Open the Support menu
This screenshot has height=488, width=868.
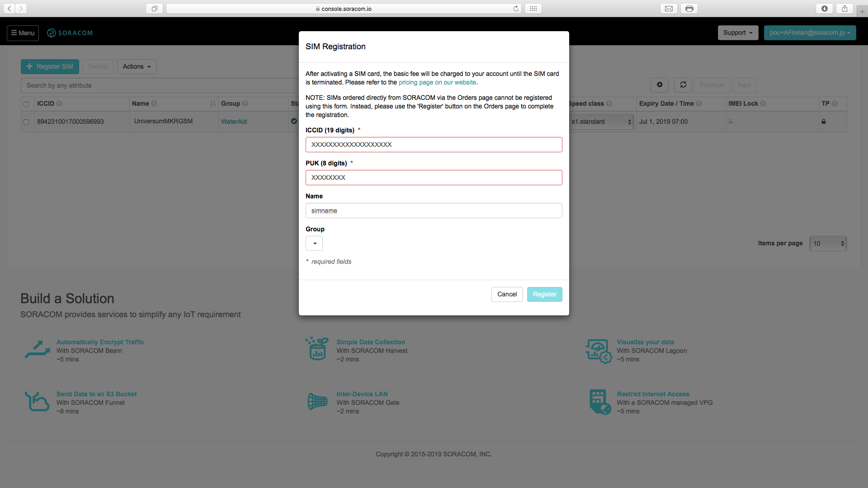pyautogui.click(x=738, y=33)
